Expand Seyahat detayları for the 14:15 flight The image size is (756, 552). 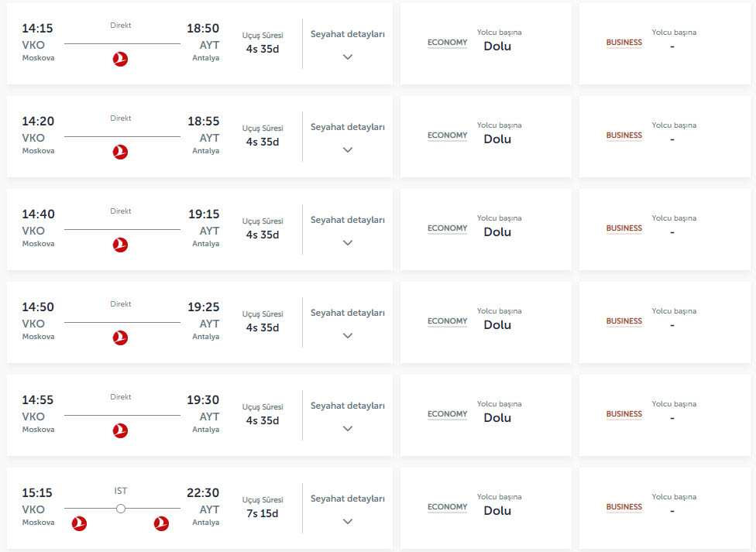pos(348,57)
